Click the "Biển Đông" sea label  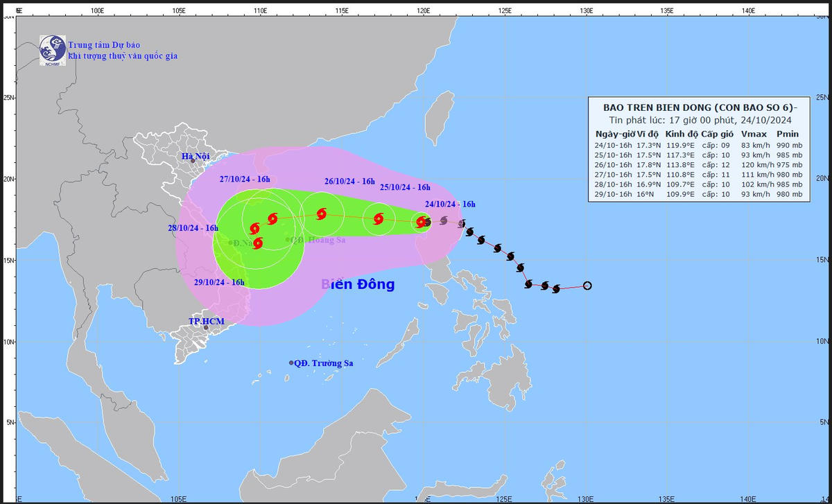[358, 284]
